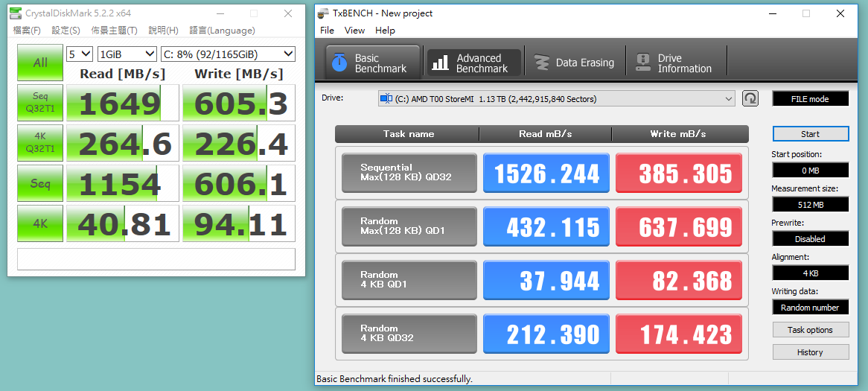
Task: Click the TxBENCH app icon in title bar
Action: (x=324, y=13)
